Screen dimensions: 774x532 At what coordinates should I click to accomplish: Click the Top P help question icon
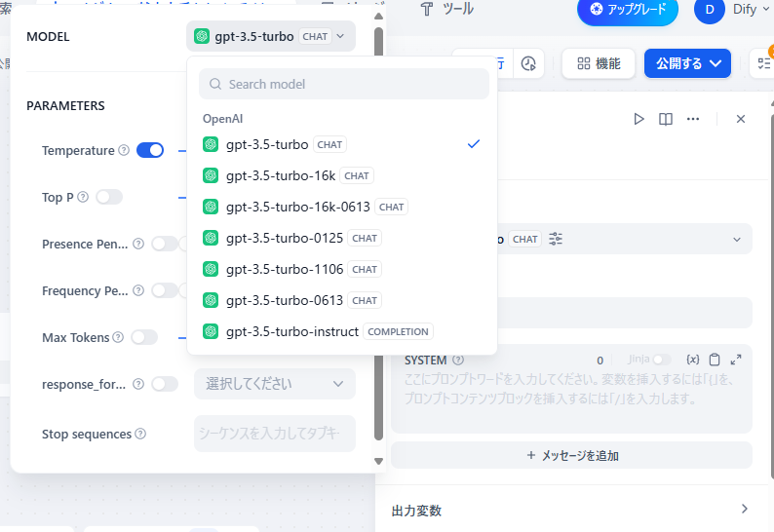83,197
